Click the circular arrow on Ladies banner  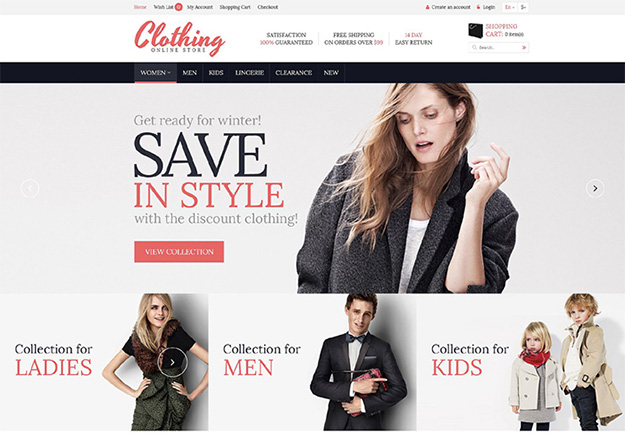(172, 362)
